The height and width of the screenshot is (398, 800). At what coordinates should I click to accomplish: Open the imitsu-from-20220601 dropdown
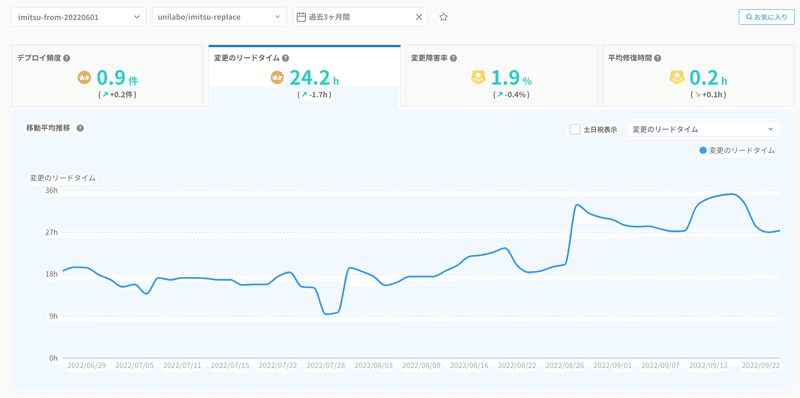[79, 17]
